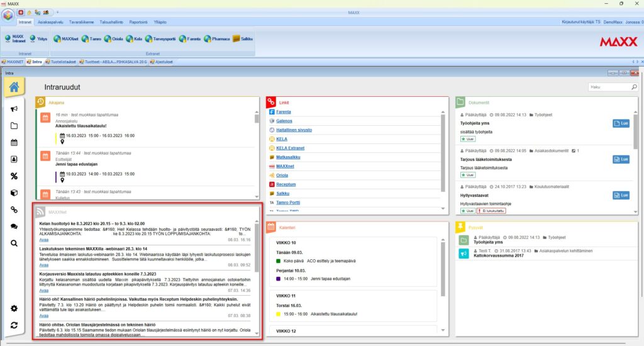Switch to the Intranet ribbon tab
The height and width of the screenshot is (346, 644).
tap(25, 22)
